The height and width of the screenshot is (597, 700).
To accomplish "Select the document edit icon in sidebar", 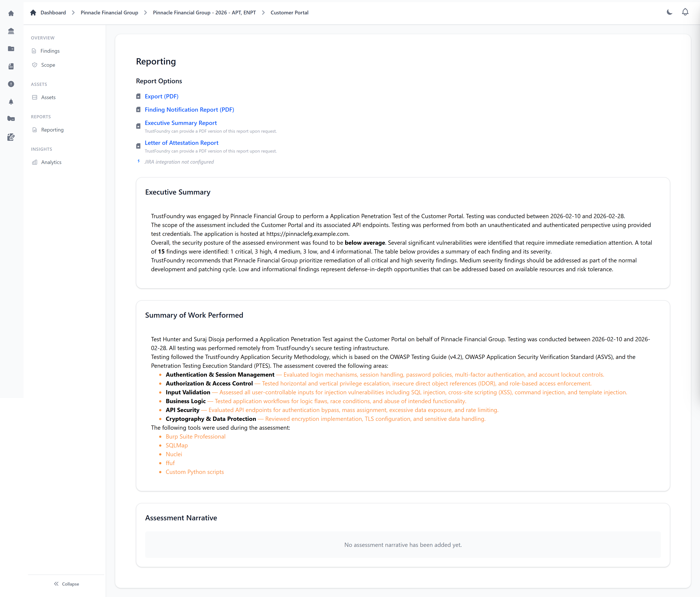I will click(11, 137).
